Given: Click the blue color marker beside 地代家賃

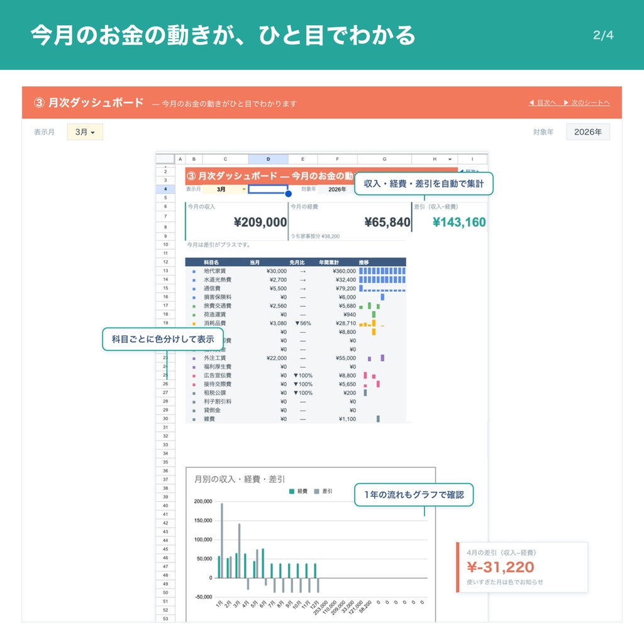Looking at the screenshot, I should click(194, 272).
